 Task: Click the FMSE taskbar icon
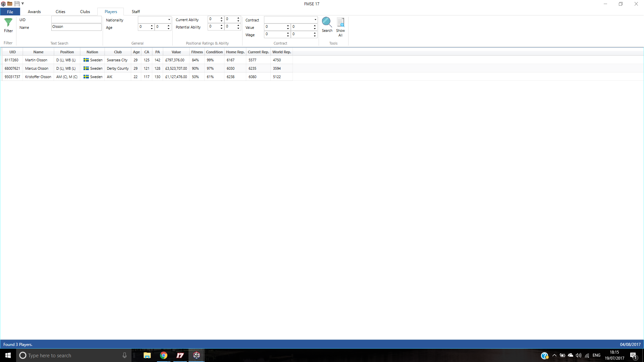click(197, 355)
